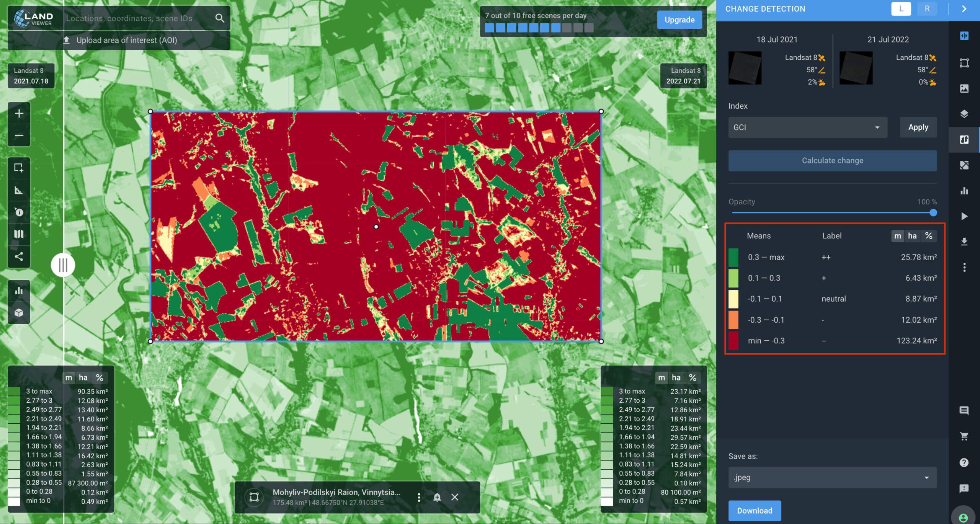
Task: Set change table units to ha
Action: 912,236
